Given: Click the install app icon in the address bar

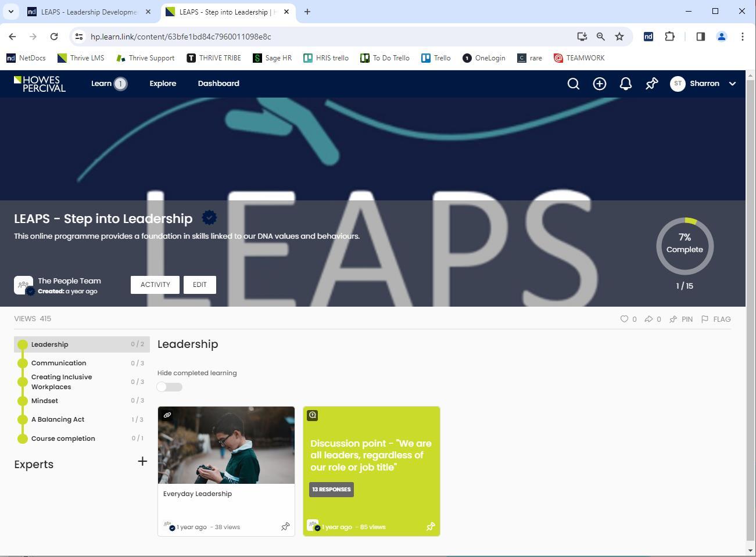Looking at the screenshot, I should tap(582, 37).
